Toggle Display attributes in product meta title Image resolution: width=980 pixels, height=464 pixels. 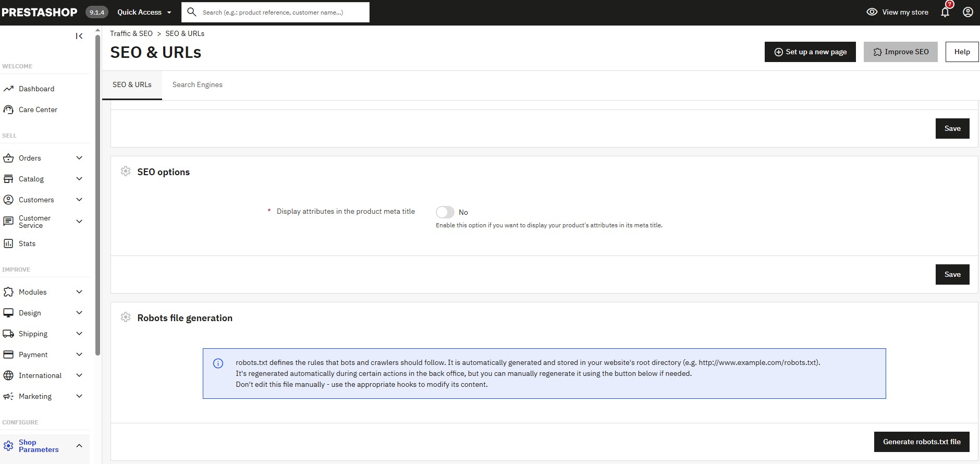(445, 212)
